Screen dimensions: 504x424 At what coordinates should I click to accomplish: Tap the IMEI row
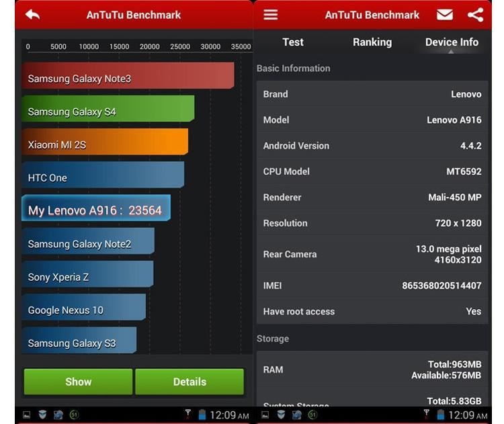(x=372, y=286)
